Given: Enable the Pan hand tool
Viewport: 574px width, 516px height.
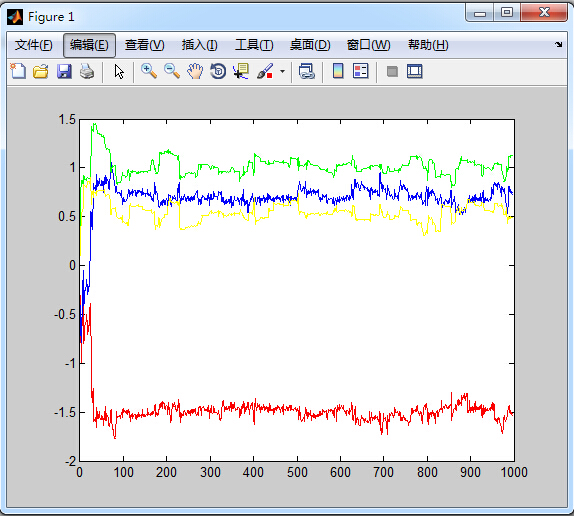Looking at the screenshot, I should (195, 71).
